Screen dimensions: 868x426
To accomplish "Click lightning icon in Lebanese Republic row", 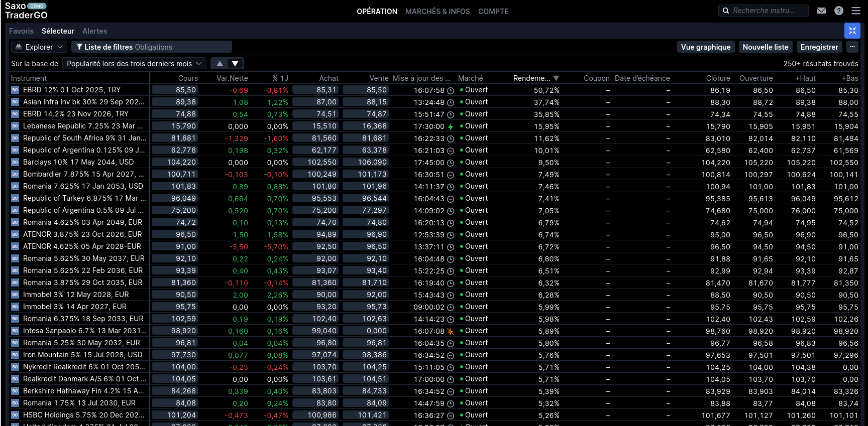I will click(451, 126).
